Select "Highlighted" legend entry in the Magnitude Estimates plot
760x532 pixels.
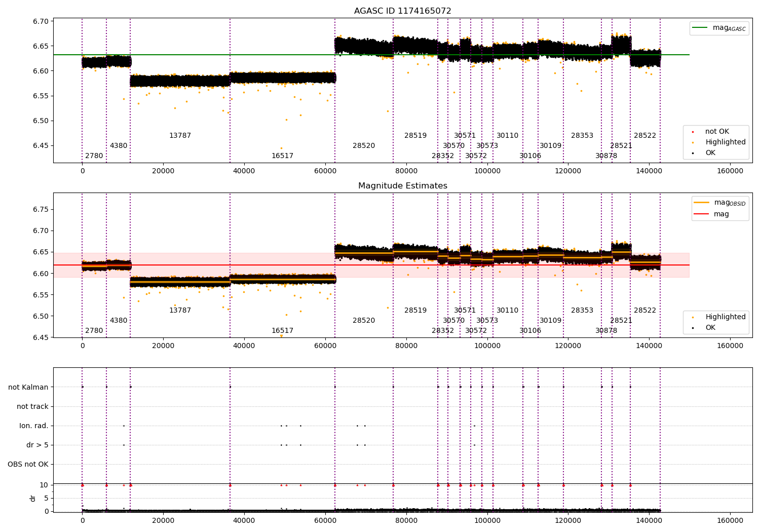tap(719, 317)
